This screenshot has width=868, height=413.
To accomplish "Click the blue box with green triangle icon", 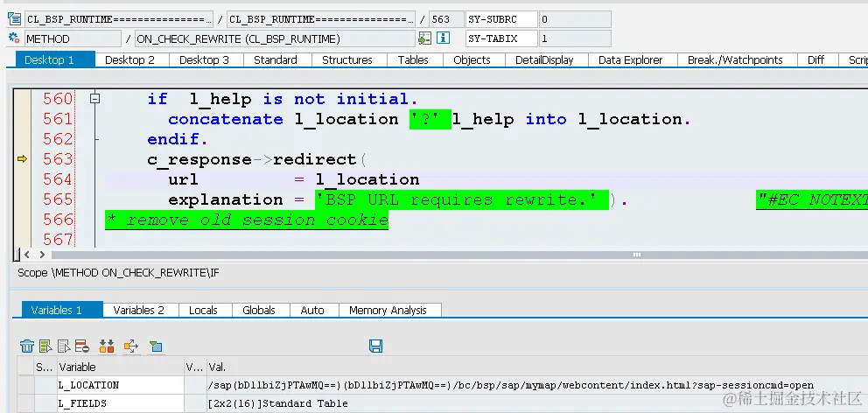I will tap(156, 346).
